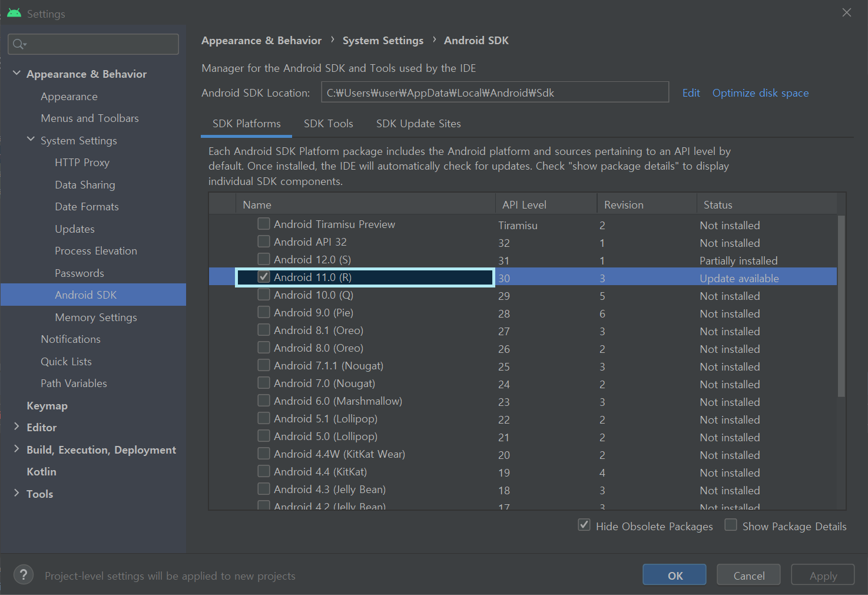This screenshot has height=595, width=868.
Task: Sort by the Revision column header
Action: click(x=647, y=204)
